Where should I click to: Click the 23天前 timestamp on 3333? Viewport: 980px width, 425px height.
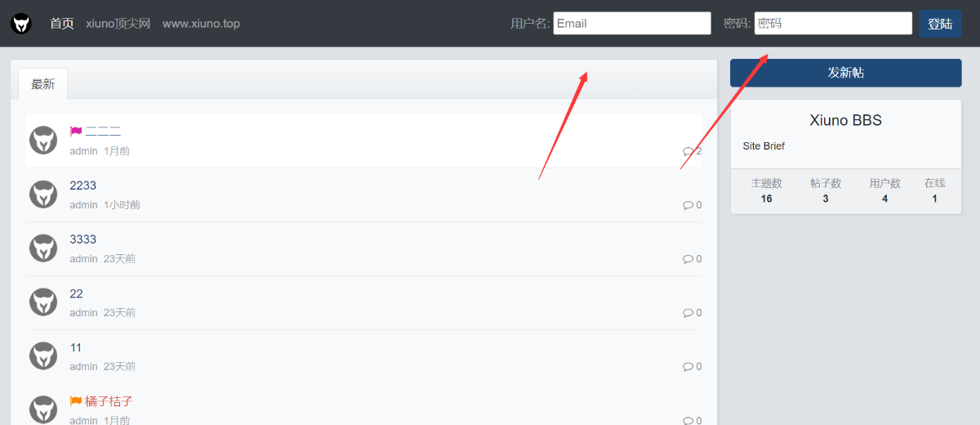(119, 259)
